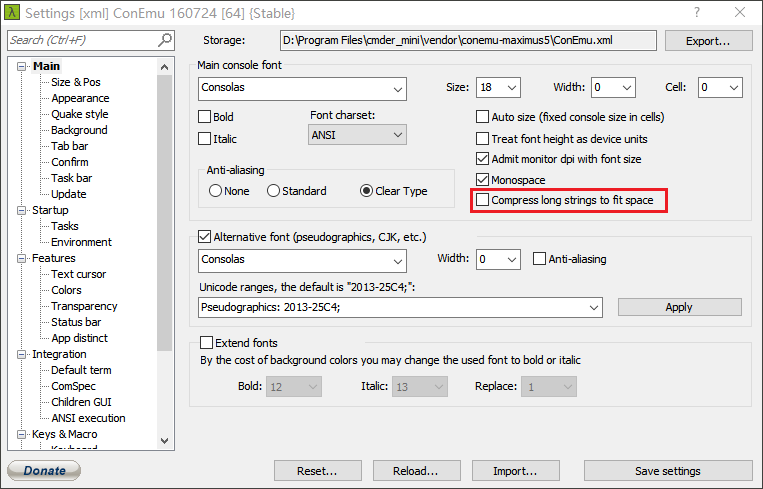Click Save settings button

(x=668, y=471)
